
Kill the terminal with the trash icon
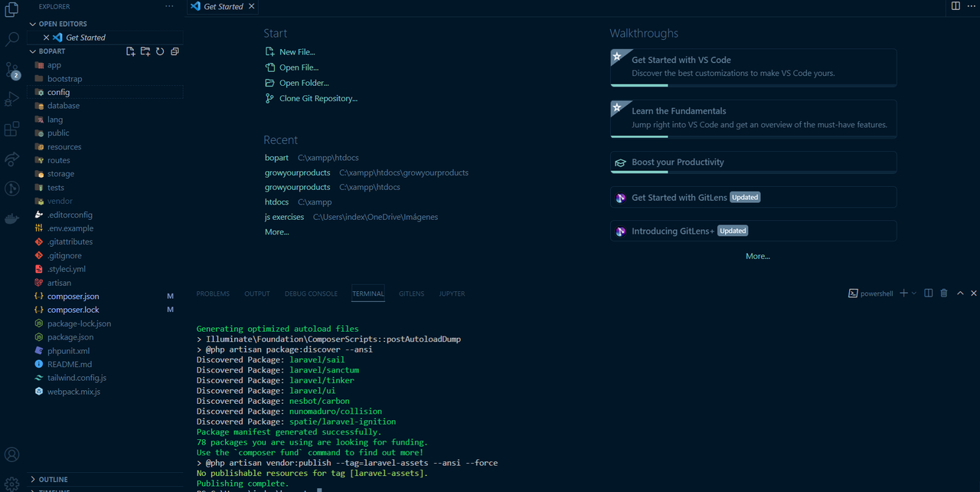click(944, 294)
